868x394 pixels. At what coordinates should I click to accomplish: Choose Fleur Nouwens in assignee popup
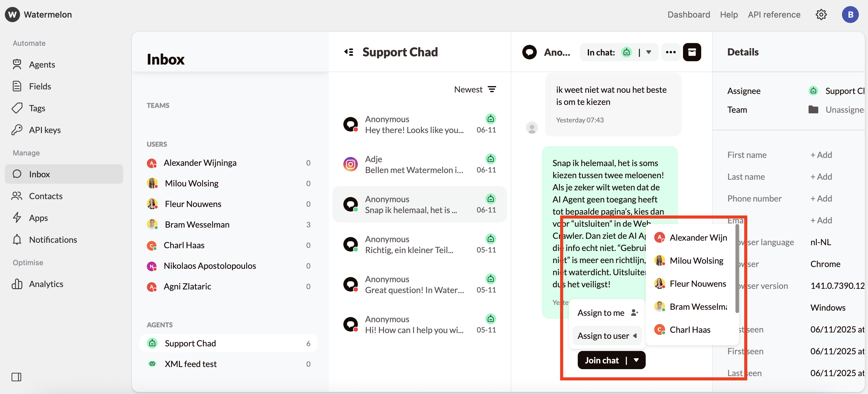click(x=697, y=284)
